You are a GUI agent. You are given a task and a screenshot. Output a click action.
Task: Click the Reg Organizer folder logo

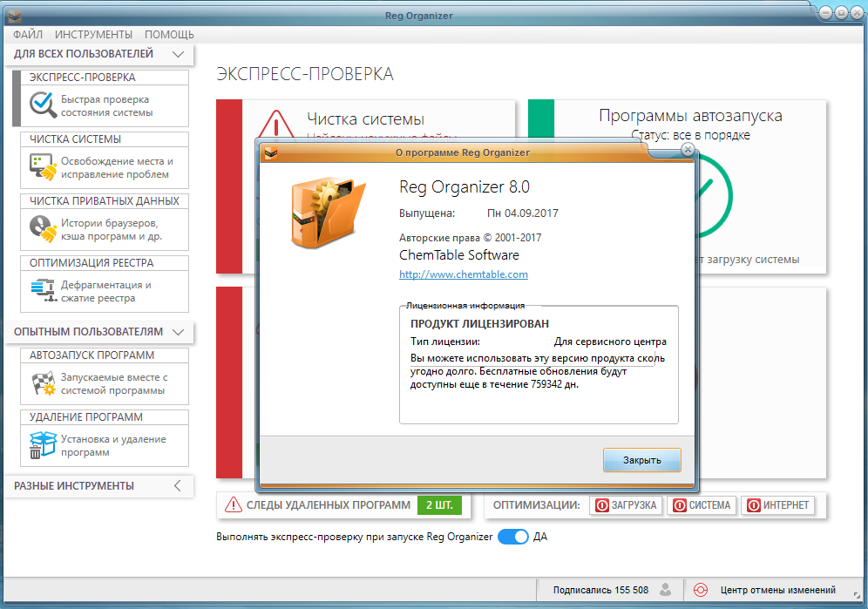[328, 213]
